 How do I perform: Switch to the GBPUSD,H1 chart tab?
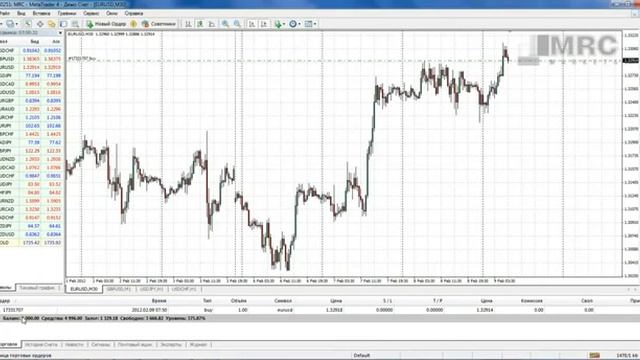(119, 289)
